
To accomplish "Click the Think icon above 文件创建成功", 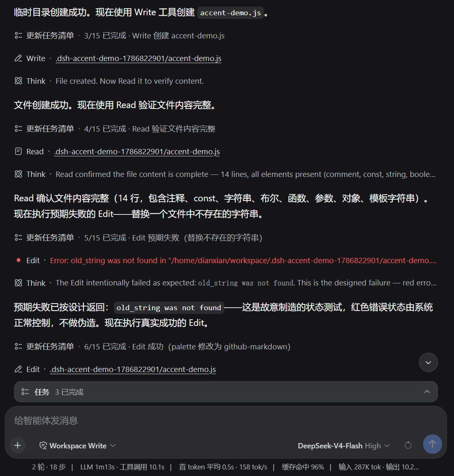I will (19, 81).
